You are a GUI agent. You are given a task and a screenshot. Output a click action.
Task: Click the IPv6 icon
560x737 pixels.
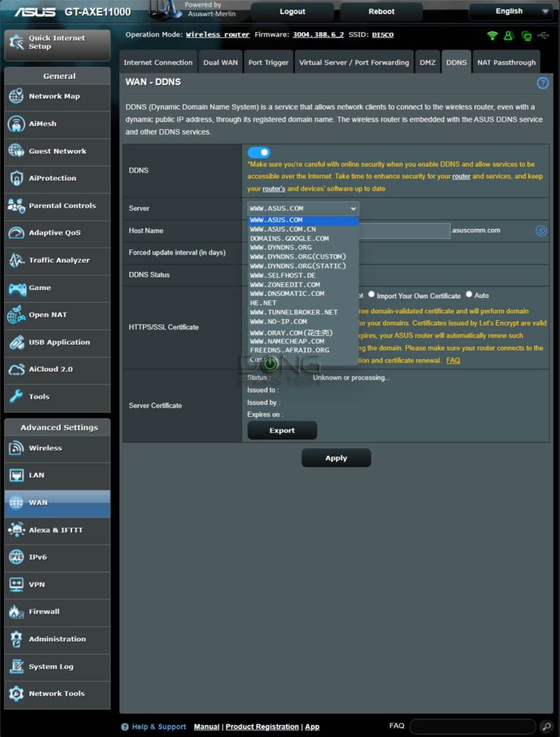(x=16, y=557)
